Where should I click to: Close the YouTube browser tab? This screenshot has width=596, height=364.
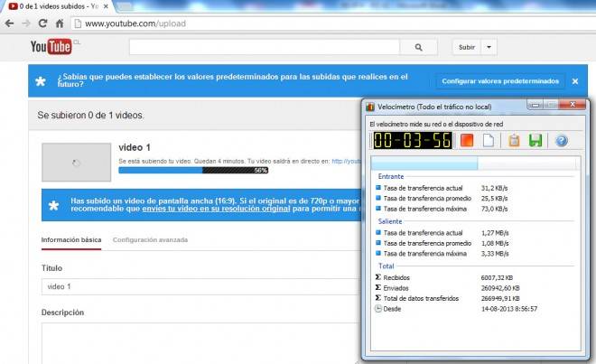pos(106,6)
